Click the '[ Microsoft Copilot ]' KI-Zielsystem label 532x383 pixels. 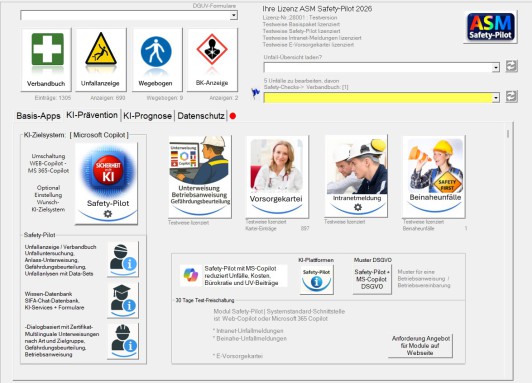99,135
